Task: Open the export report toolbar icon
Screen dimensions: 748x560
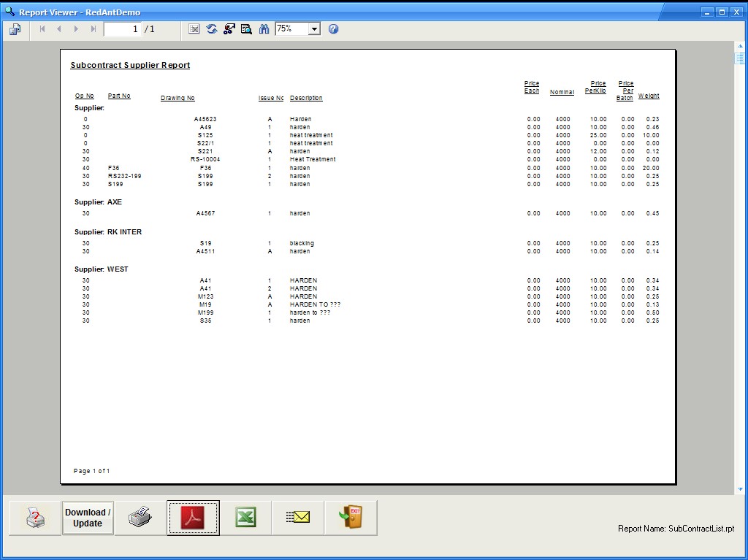Action: [x=15, y=29]
